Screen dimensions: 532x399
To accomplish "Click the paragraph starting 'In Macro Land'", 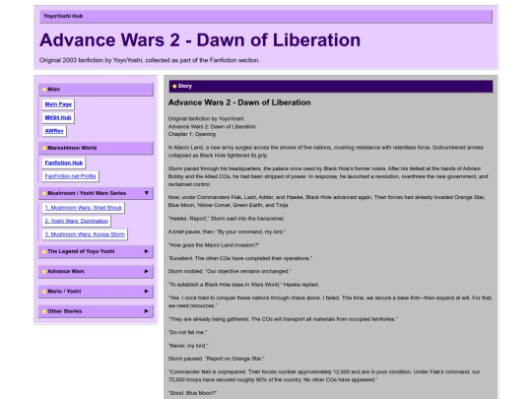I will [x=326, y=152].
